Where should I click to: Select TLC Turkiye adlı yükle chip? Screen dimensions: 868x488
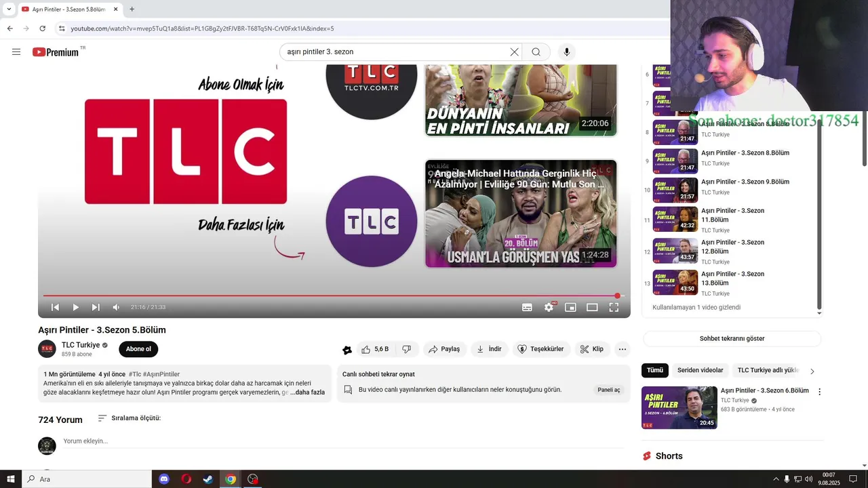(768, 370)
